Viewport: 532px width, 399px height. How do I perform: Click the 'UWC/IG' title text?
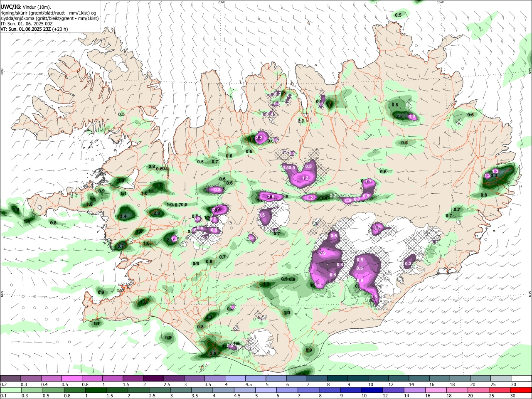pyautogui.click(x=10, y=6)
